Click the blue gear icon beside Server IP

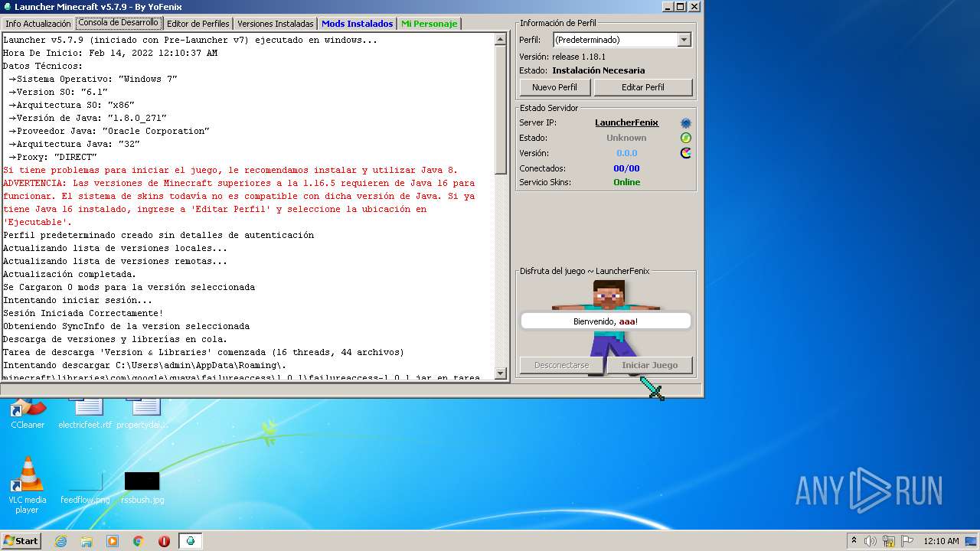tap(685, 123)
